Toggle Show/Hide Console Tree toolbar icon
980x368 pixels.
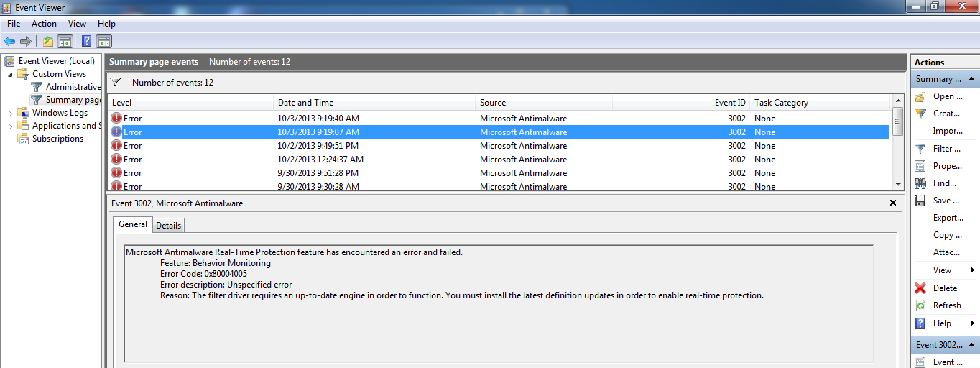coord(65,41)
